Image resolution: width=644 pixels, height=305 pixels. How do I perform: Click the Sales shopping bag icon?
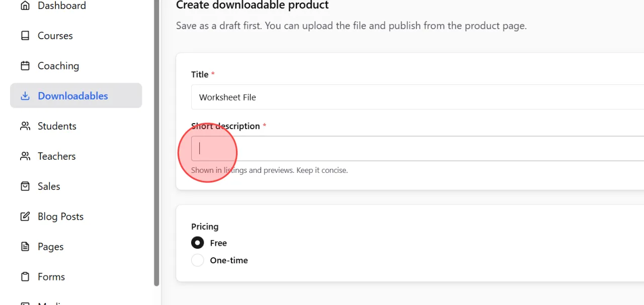[x=25, y=186]
